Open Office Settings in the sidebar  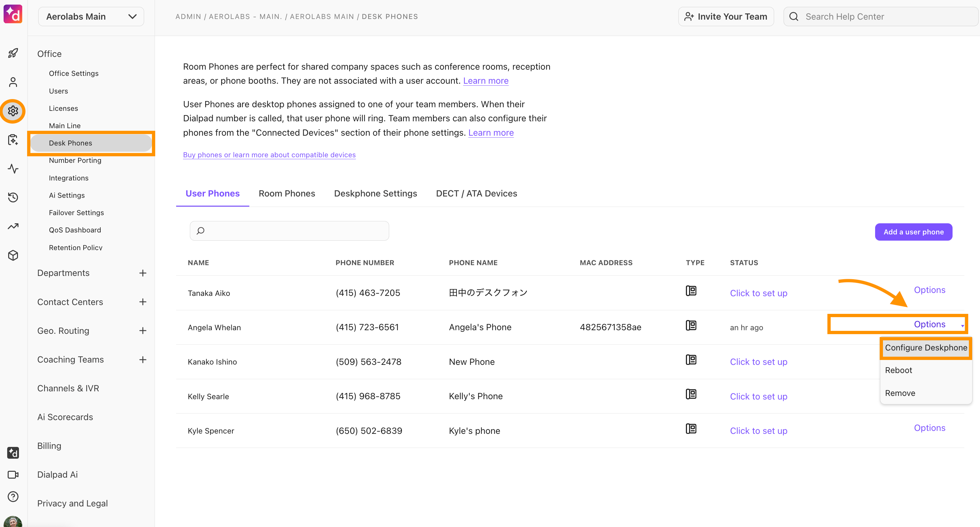[x=74, y=74]
